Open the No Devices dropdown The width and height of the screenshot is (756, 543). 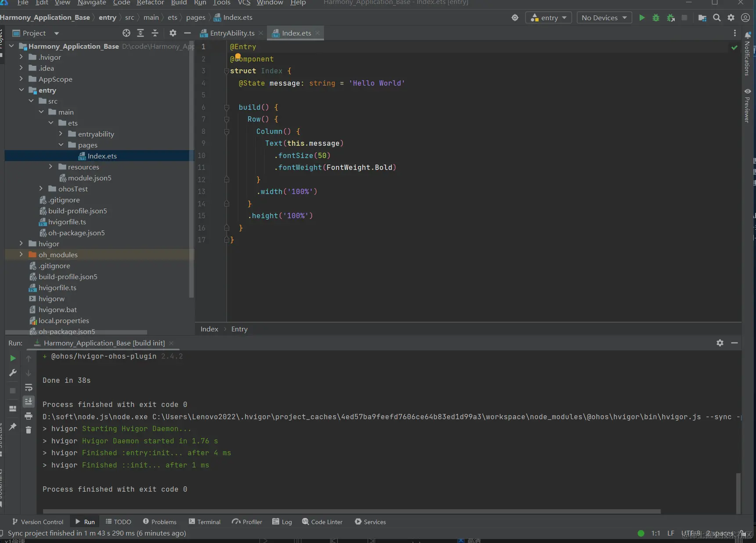tap(604, 18)
